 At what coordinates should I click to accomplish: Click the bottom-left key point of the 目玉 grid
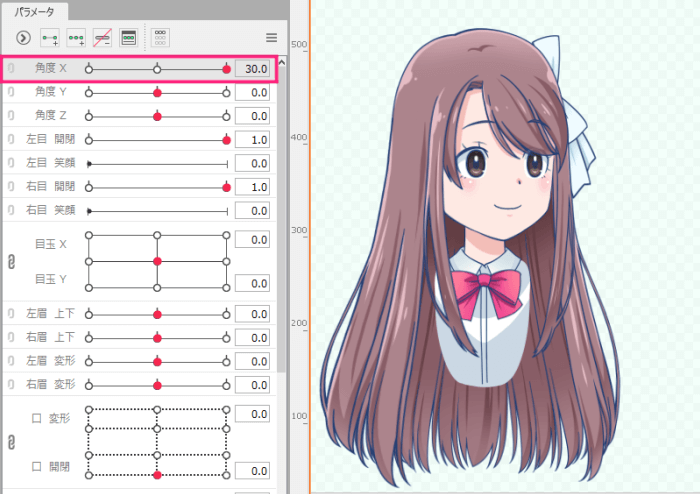tap(89, 288)
